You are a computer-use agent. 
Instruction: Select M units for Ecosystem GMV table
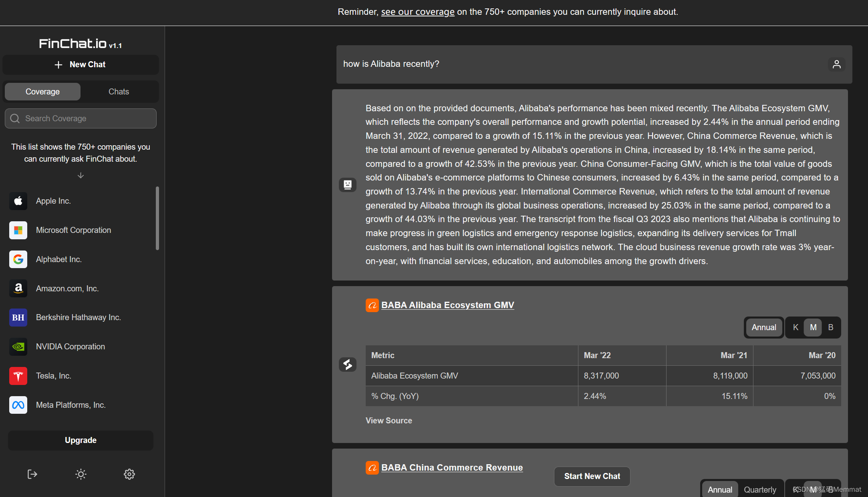pyautogui.click(x=813, y=327)
